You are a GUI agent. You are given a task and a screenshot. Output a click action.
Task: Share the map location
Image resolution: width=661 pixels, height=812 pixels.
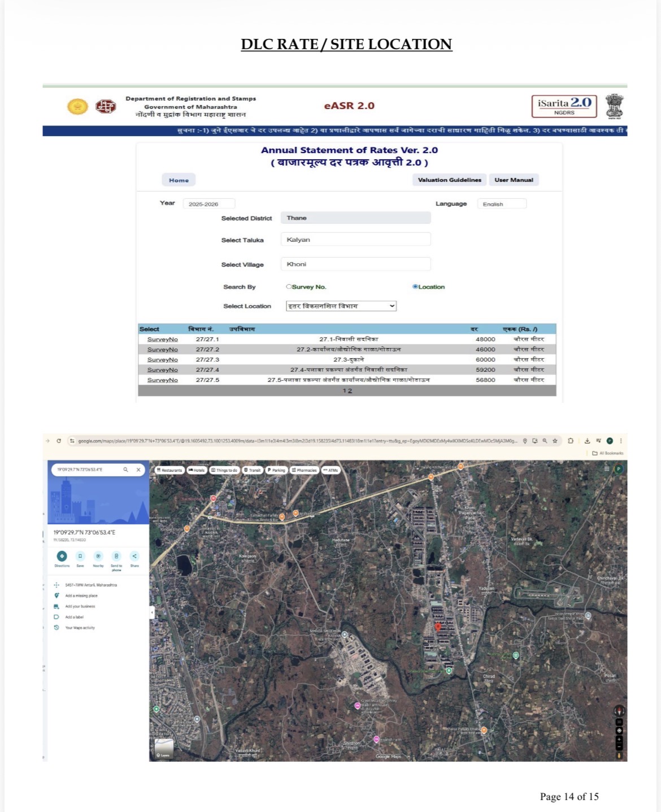tap(134, 556)
